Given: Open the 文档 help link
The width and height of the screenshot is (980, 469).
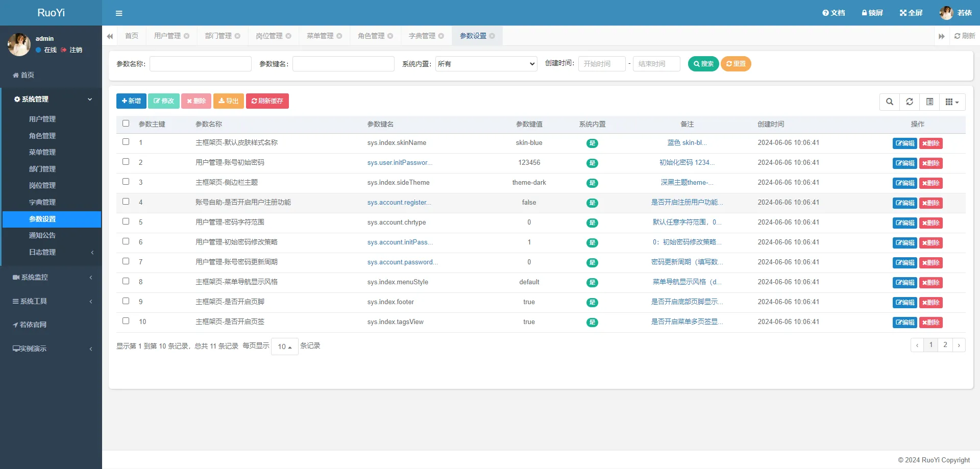Looking at the screenshot, I should click(x=834, y=13).
